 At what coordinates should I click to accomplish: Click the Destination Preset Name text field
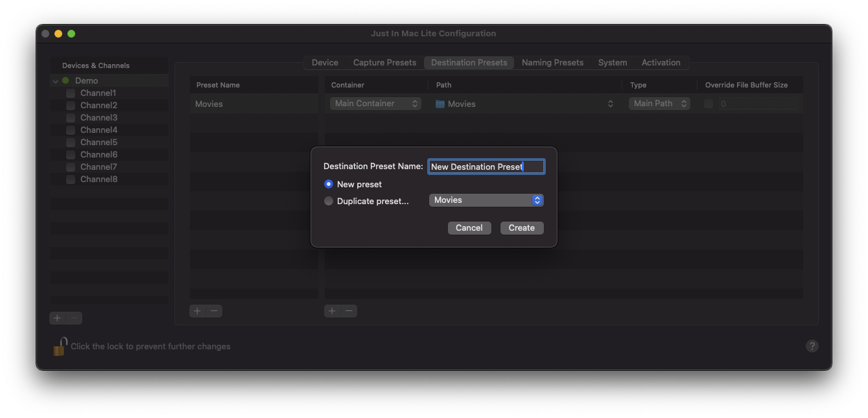click(486, 167)
